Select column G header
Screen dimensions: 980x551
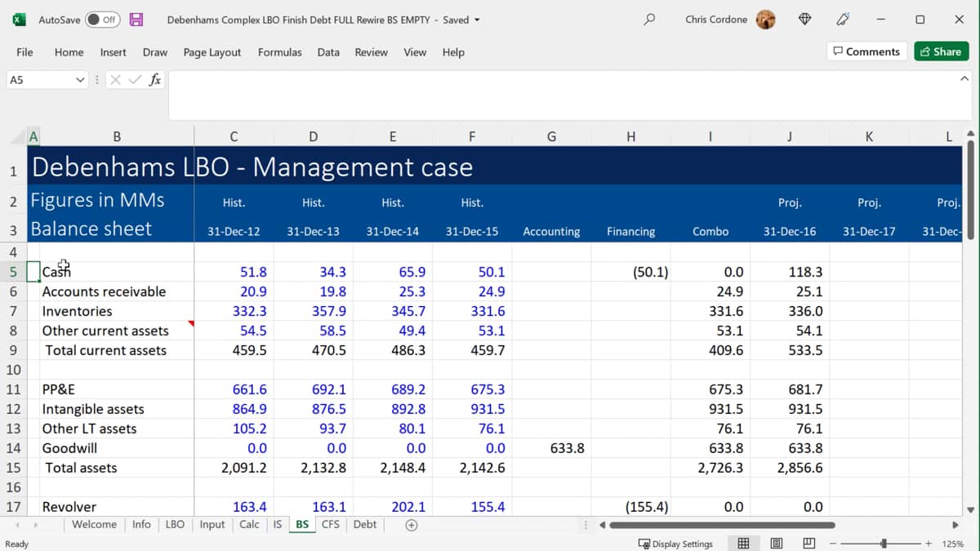pos(551,136)
